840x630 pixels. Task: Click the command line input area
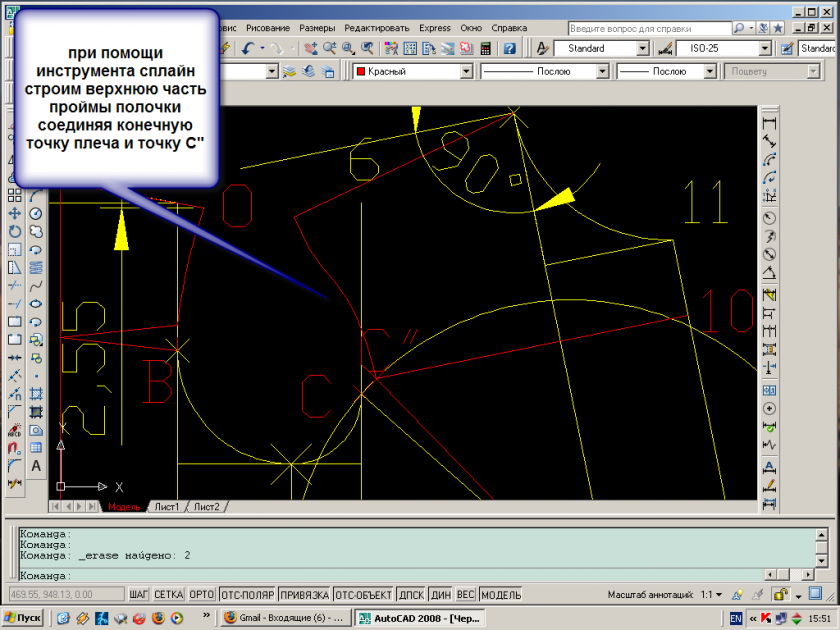pyautogui.click(x=390, y=576)
